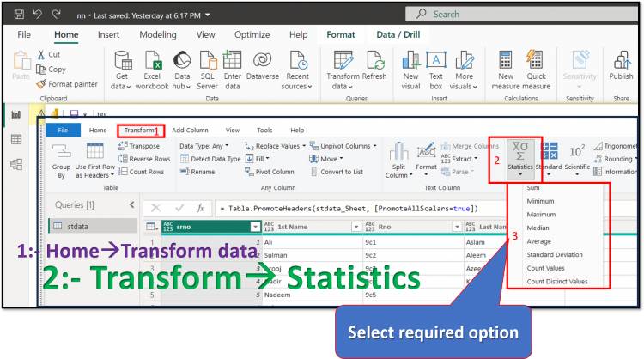The width and height of the screenshot is (644, 359).
Task: Click the Dataverse icon
Action: click(x=262, y=60)
